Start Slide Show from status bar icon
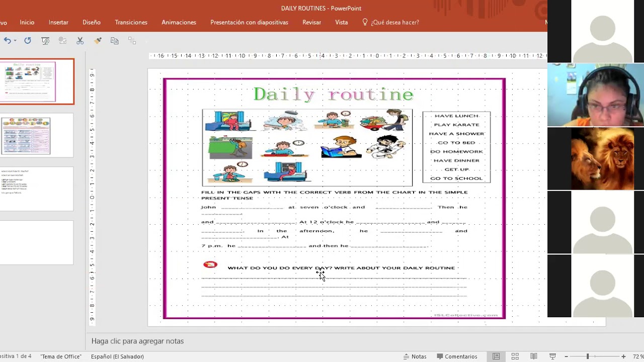Image resolution: width=644 pixels, height=362 pixels. [552, 356]
